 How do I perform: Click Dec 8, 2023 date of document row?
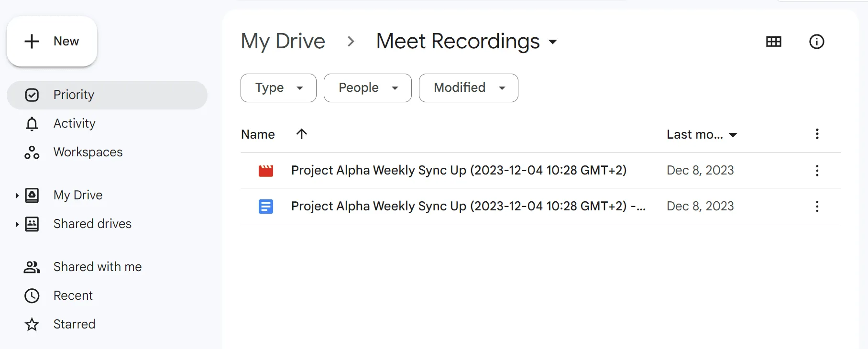[x=700, y=206]
